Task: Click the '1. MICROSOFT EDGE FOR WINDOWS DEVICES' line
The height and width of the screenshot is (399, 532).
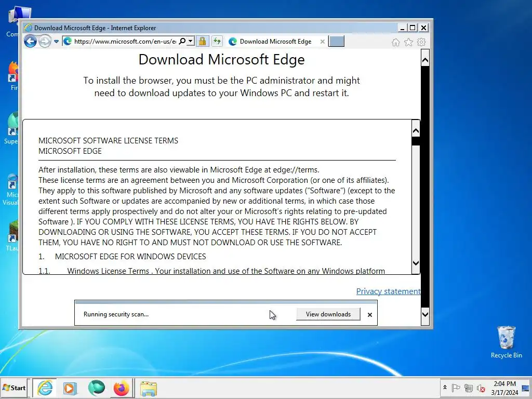Action: pos(122,257)
